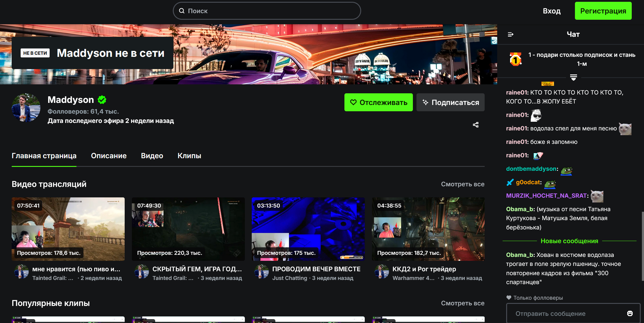Click the verified badge next to Maddyson
The image size is (644, 323).
click(102, 100)
